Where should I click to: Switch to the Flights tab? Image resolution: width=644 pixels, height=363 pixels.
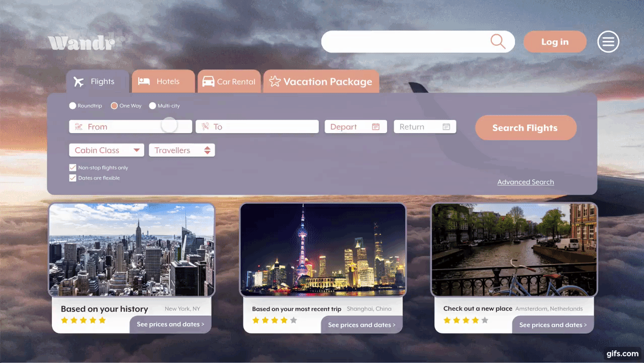97,82
